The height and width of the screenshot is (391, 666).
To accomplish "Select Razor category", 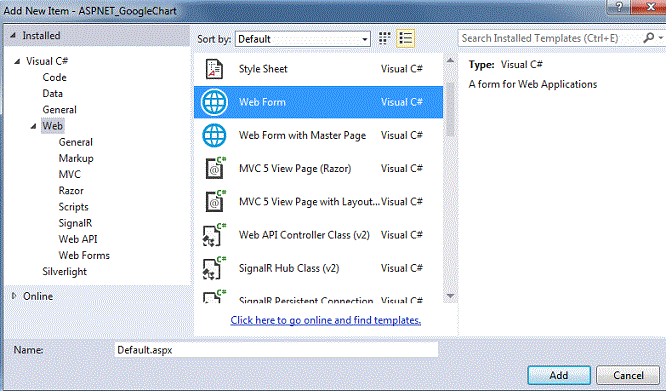I will 71,191.
